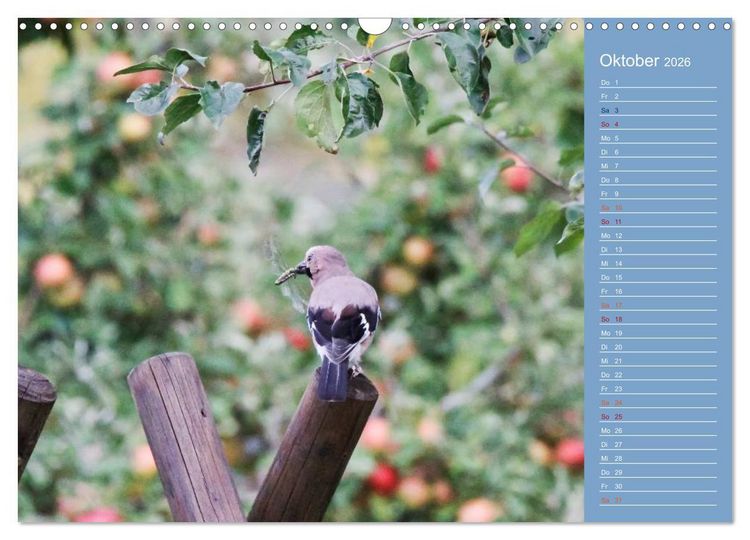Screen dimensions: 750x540
Task: Select the calendar row Mi 28
Action: [658, 458]
